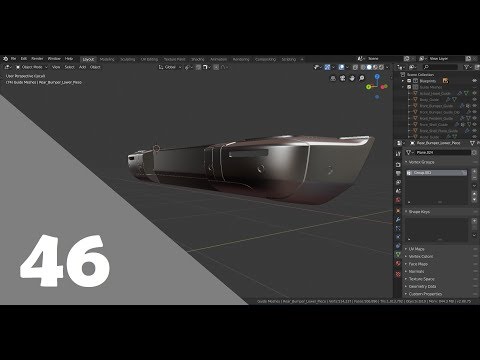Toggle the Guide Meshes collection checkbox
Screen dimensions: 480x360
pyautogui.click(x=409, y=87)
